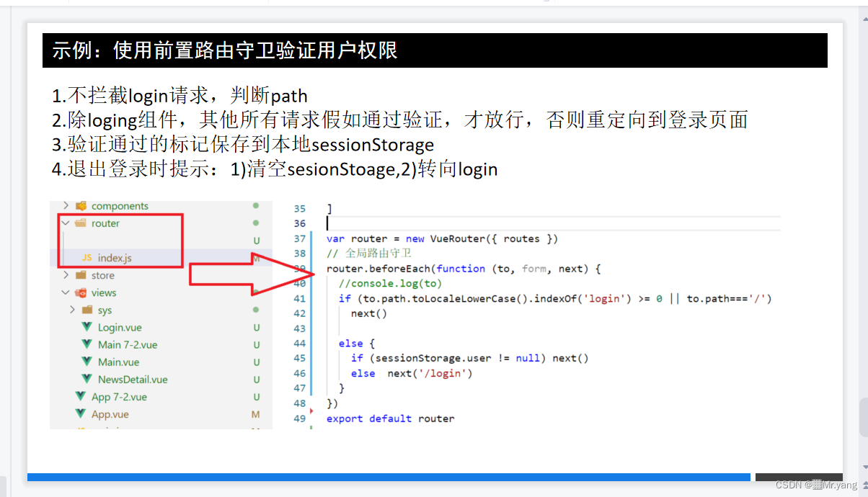Click the Vue icon beside Login.vue

(x=87, y=327)
